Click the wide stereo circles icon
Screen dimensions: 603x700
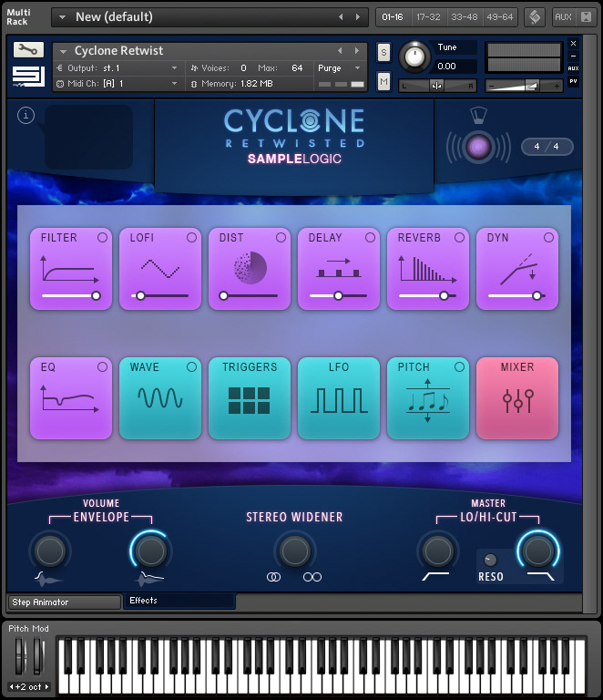coord(312,577)
